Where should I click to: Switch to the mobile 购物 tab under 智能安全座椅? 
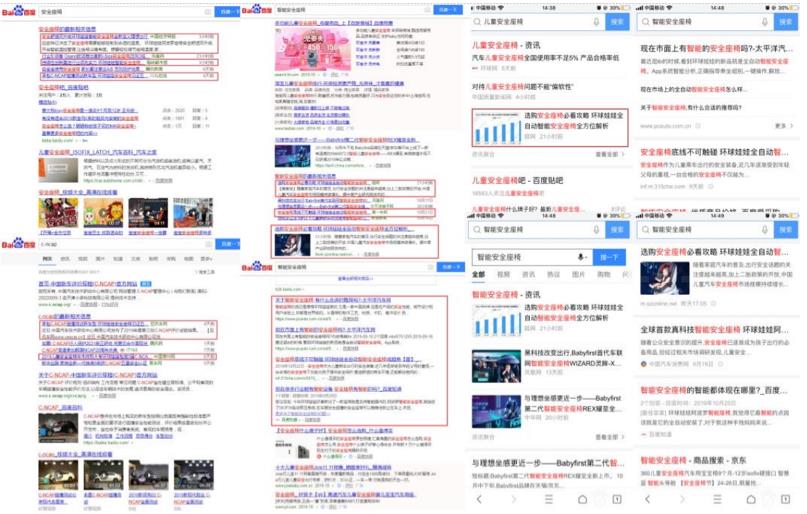(x=603, y=274)
